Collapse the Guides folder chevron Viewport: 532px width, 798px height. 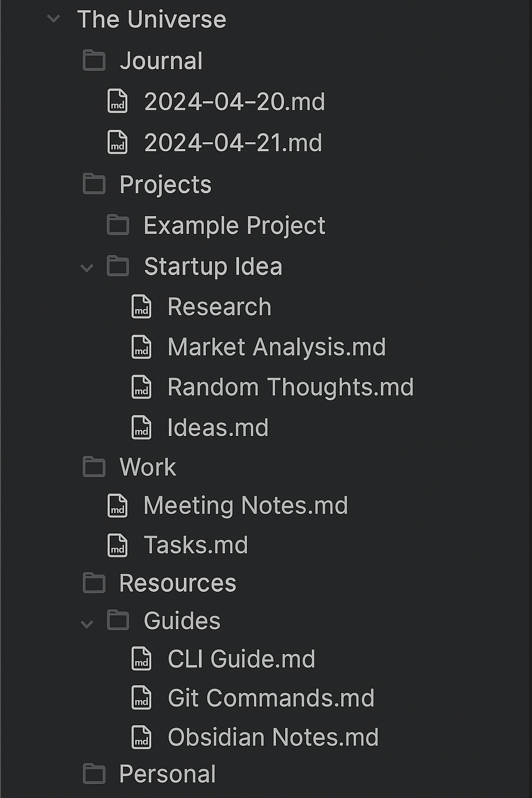[87, 624]
